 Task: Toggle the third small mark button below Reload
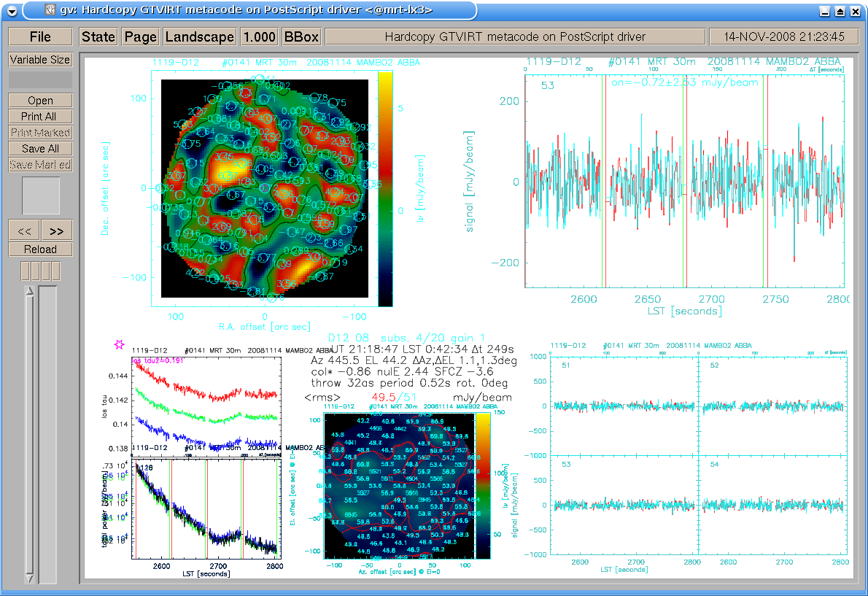click(x=46, y=271)
